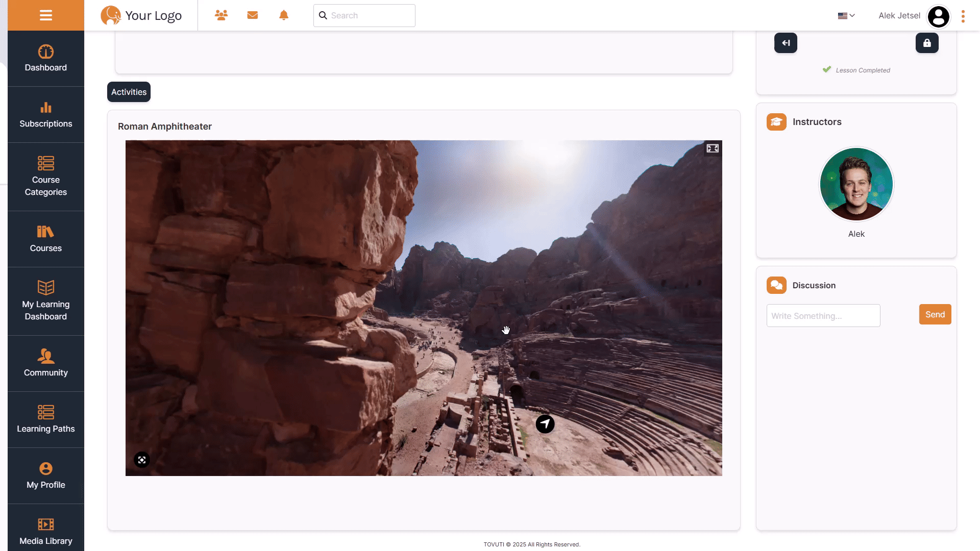The height and width of the screenshot is (551, 980).
Task: Click the My Profile icon
Action: (46, 468)
